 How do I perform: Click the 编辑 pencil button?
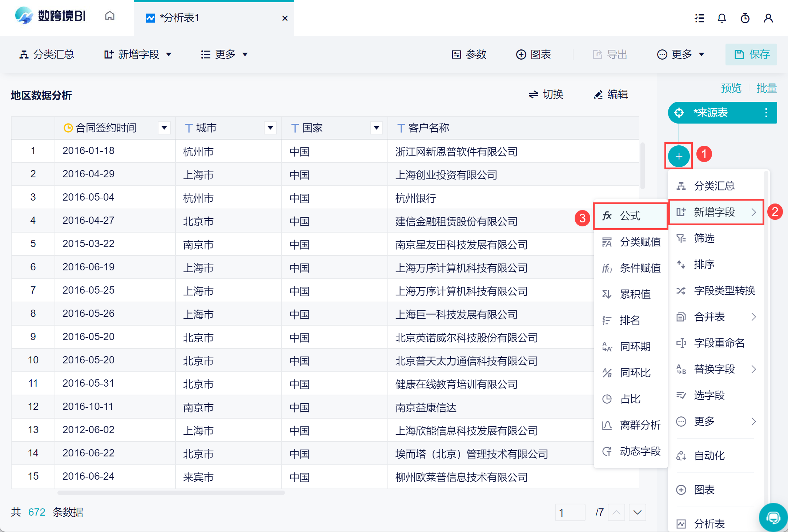(611, 94)
